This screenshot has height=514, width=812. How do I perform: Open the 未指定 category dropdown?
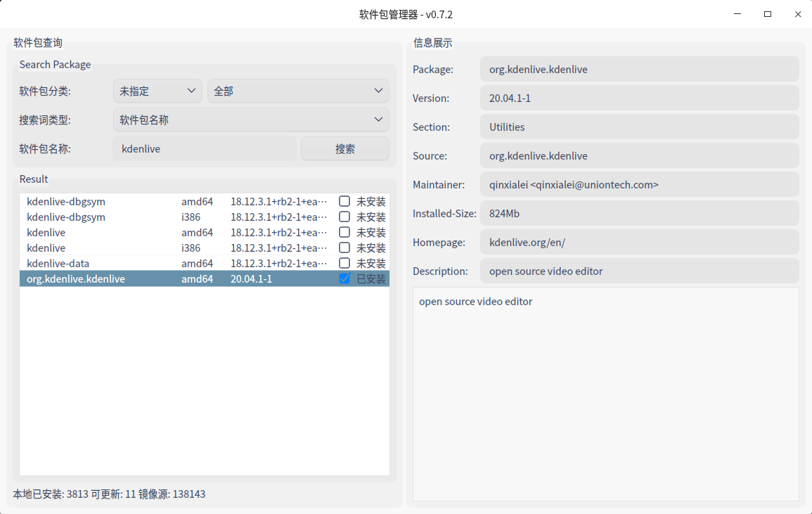(x=157, y=91)
